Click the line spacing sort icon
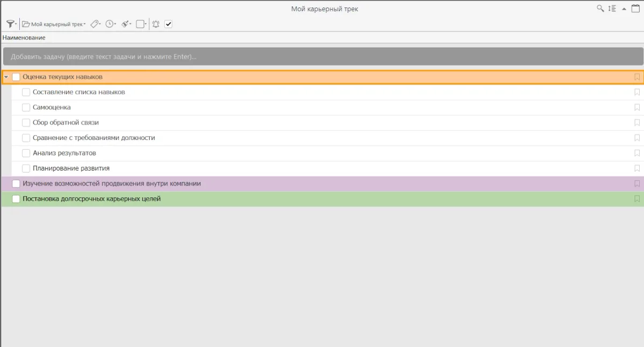Screen dimensions: 644x347 (612, 9)
